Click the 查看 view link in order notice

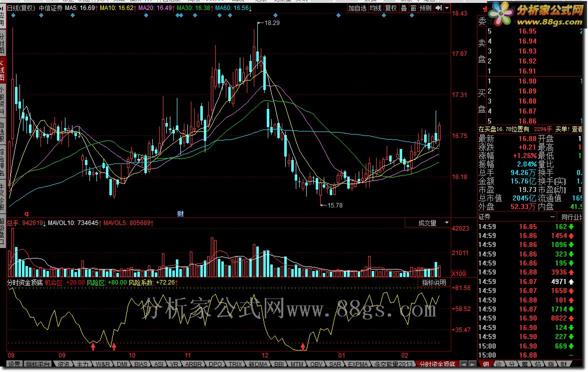click(x=577, y=129)
